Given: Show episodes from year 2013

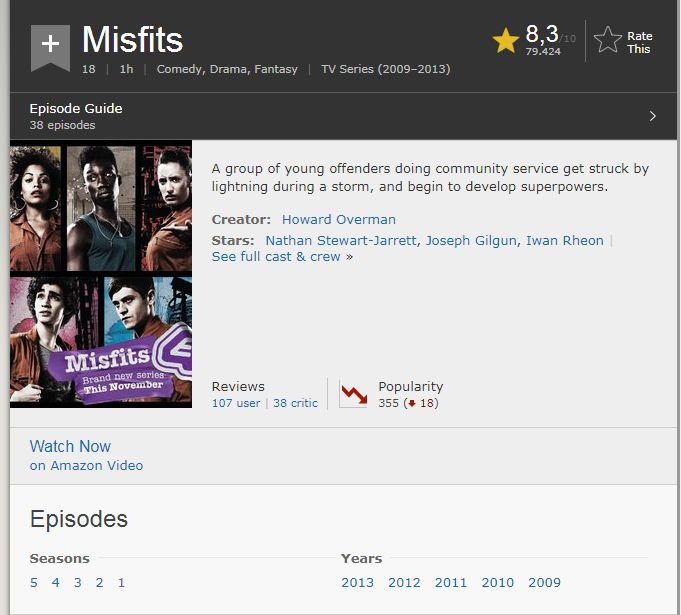Looking at the screenshot, I should coord(357,582).
